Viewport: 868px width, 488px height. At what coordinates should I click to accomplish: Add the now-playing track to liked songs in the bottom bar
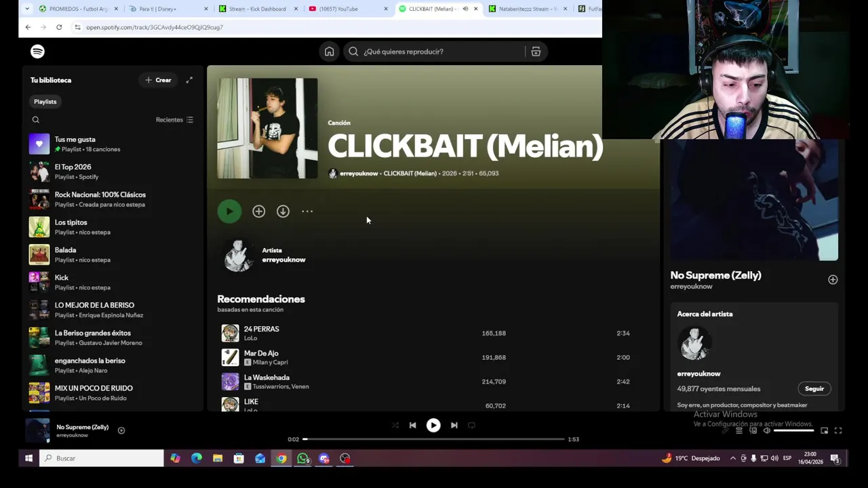click(121, 430)
